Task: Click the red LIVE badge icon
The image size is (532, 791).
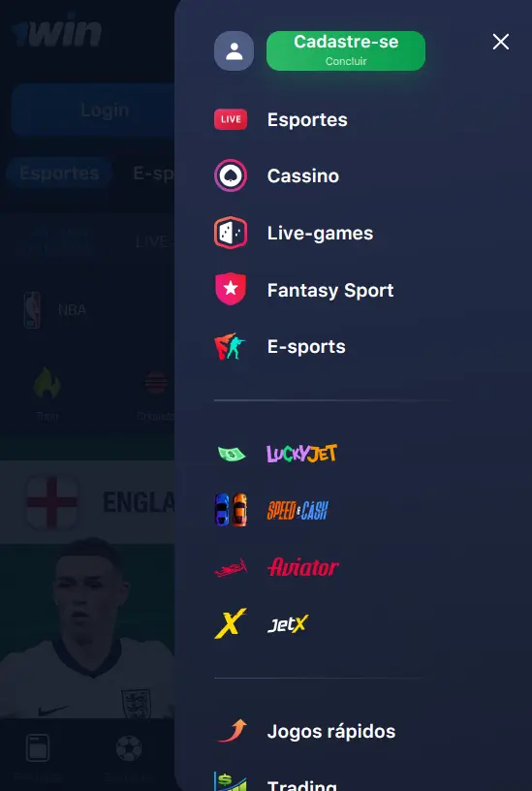Action: pyautogui.click(x=231, y=119)
